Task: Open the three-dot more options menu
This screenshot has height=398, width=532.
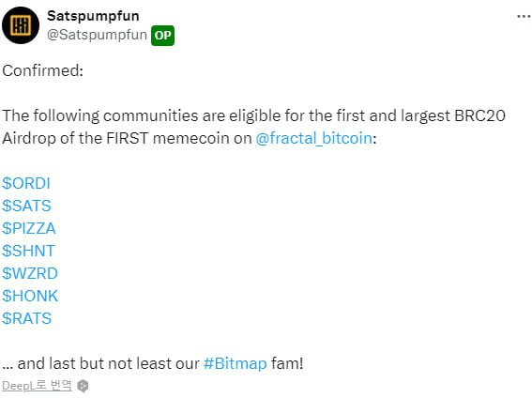Action: click(524, 16)
